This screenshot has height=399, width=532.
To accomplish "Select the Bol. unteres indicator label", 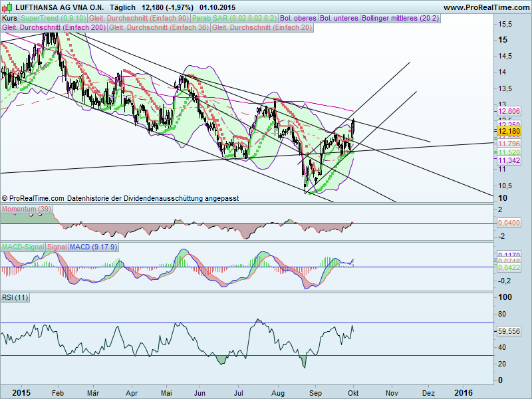I will coord(339,19).
